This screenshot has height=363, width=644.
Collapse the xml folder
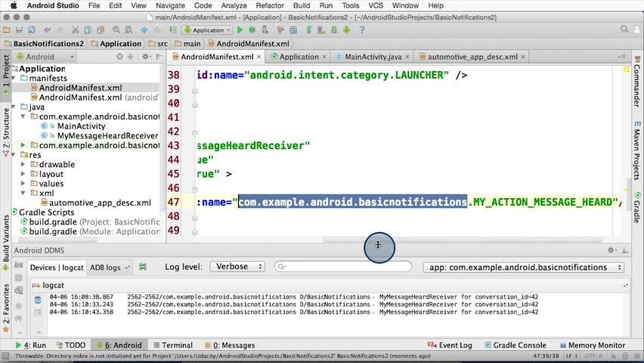pos(23,193)
